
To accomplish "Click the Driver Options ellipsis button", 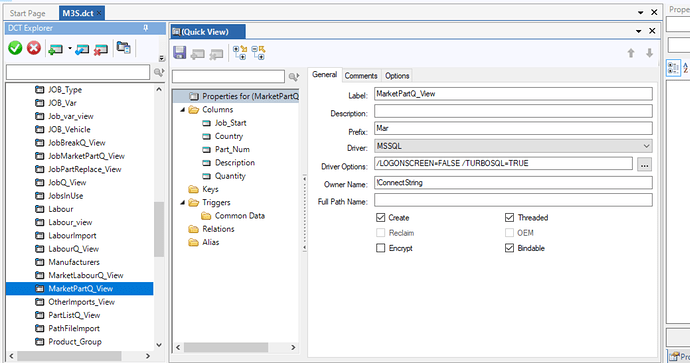I will (645, 165).
